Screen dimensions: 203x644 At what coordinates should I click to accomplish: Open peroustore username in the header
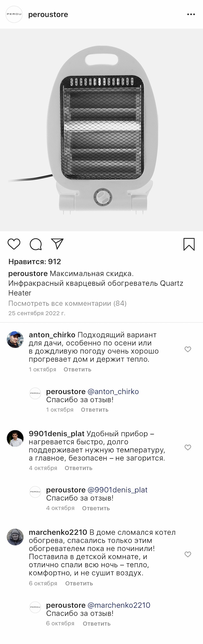48,15
